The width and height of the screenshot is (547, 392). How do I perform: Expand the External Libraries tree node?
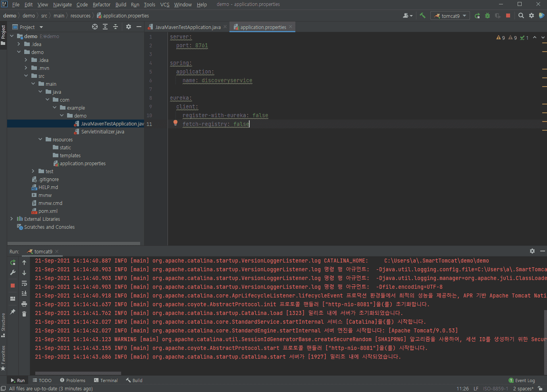point(12,219)
